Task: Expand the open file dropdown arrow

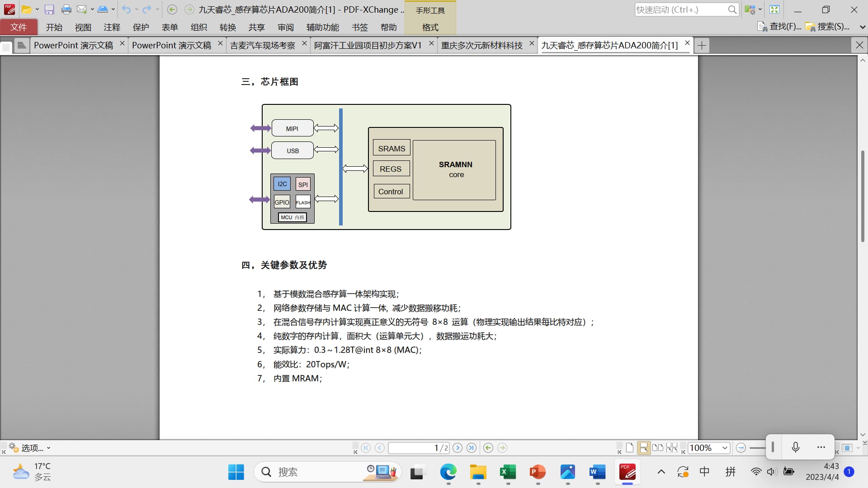Action: [x=37, y=9]
